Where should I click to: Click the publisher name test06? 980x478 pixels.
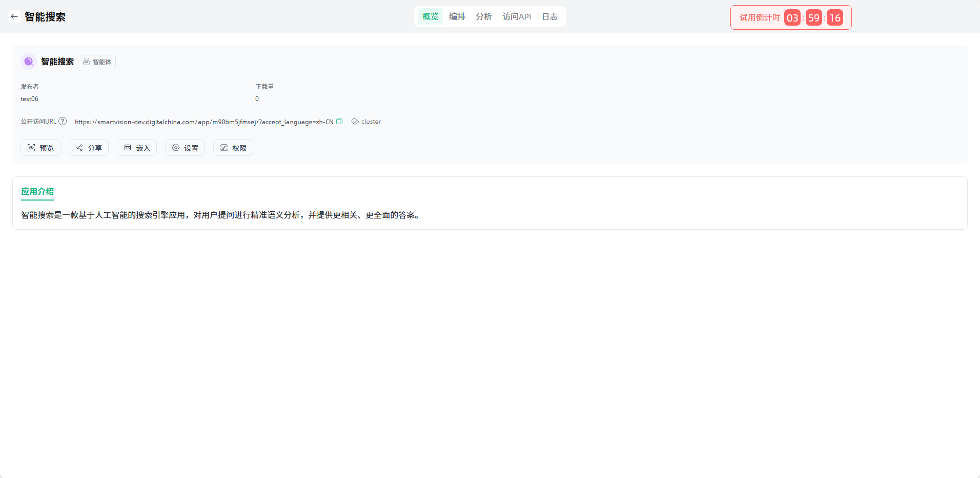tap(29, 99)
